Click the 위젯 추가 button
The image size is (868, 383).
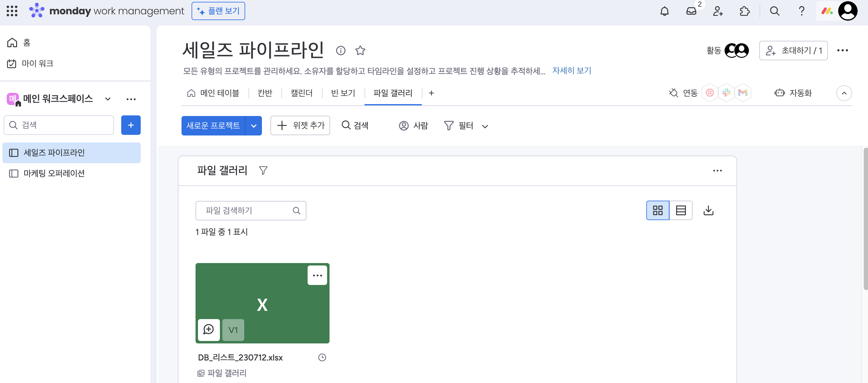click(x=300, y=126)
